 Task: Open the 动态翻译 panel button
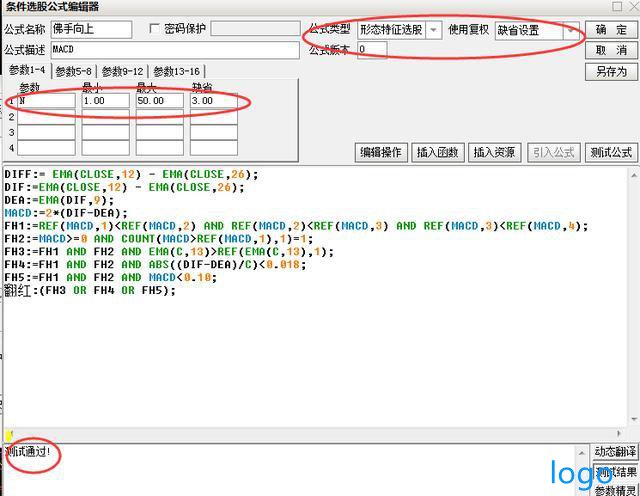click(x=615, y=452)
